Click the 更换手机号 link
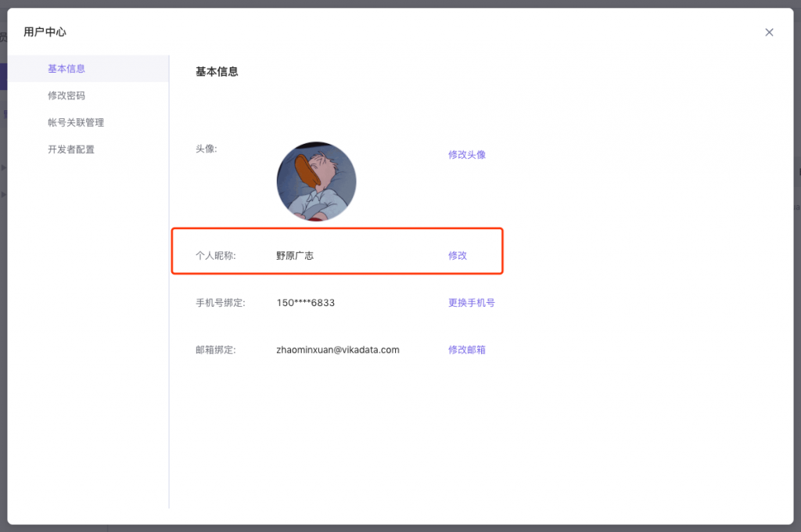 point(472,303)
